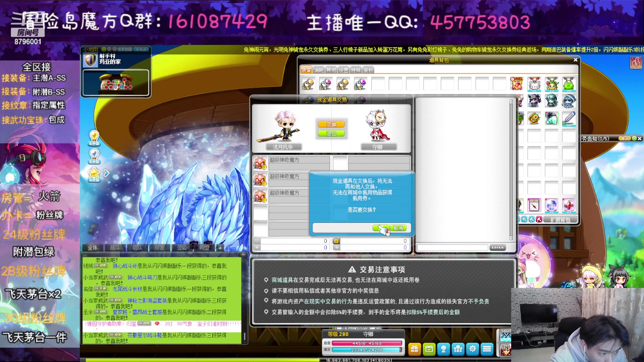Click the pink HP bar
Viewport: 644px width, 362px height.
click(367, 343)
